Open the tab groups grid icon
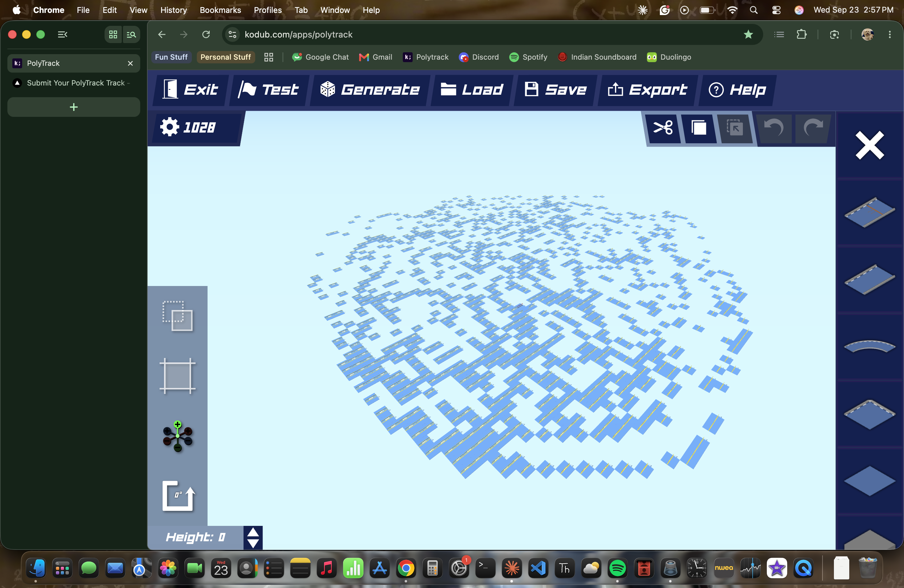 click(113, 34)
